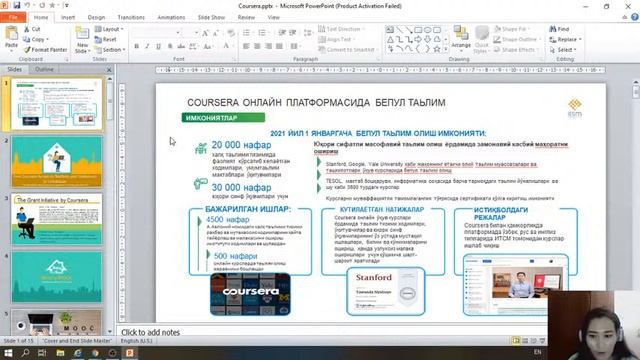Open the Animations ribbon tab
This screenshot has width=640, height=360.
tap(171, 17)
